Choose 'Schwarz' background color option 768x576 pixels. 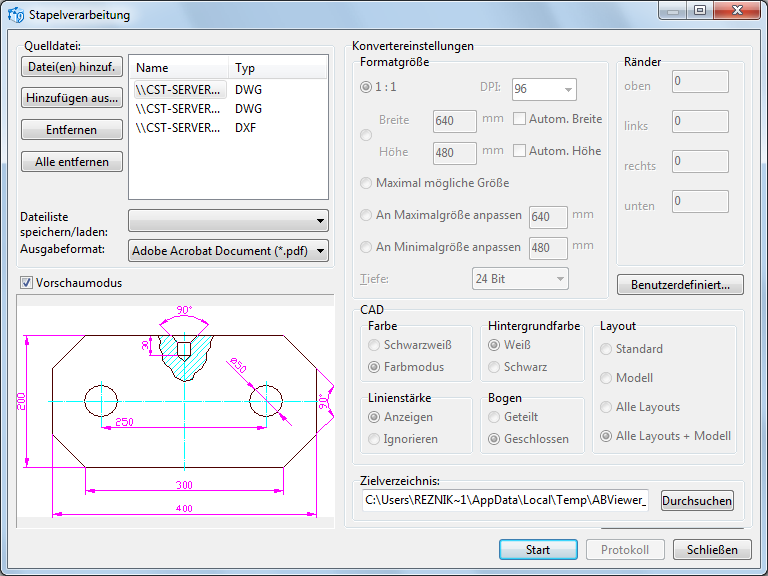tap(494, 367)
